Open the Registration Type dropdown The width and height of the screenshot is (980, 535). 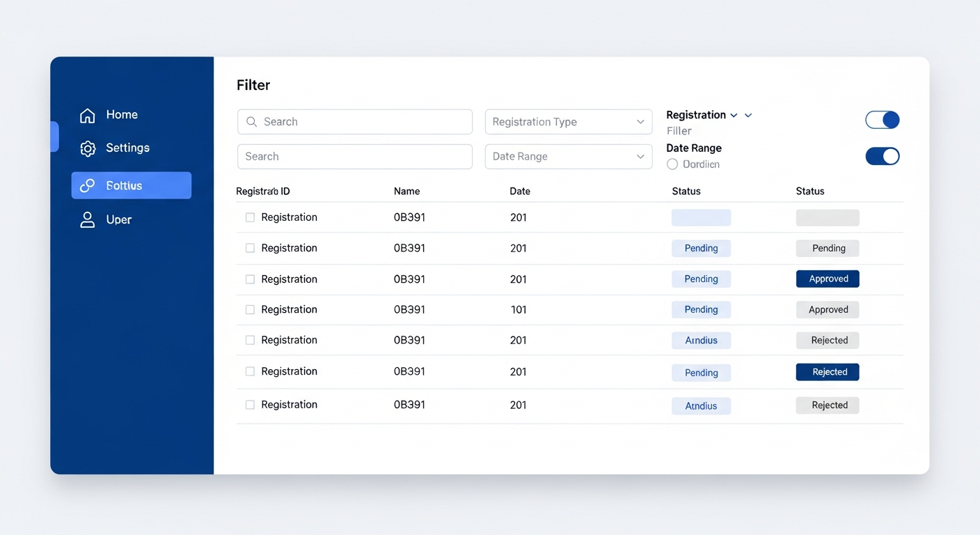pos(569,122)
